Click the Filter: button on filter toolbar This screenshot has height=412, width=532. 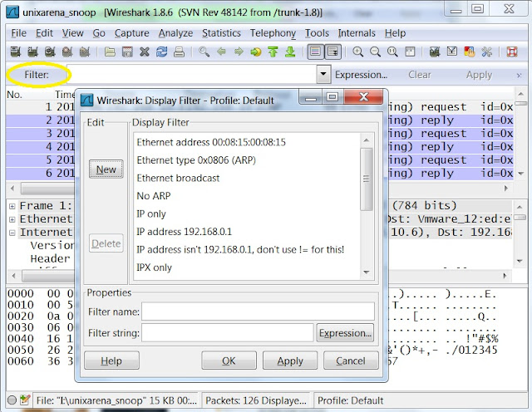[x=37, y=75]
